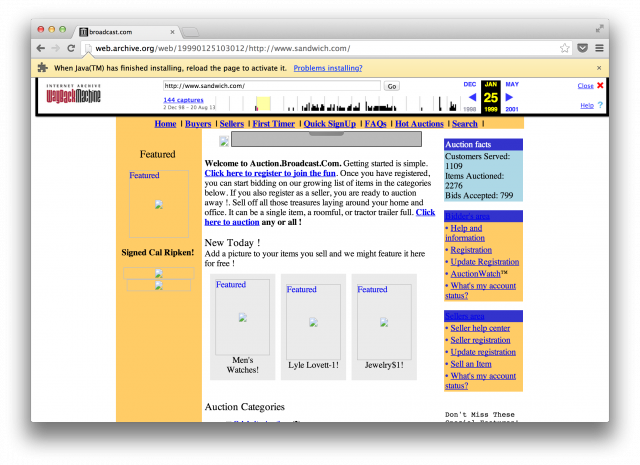The height and width of the screenshot is (465, 640).
Task: Open Lyle Lovett-1 featured thumbnail
Action: [313, 322]
